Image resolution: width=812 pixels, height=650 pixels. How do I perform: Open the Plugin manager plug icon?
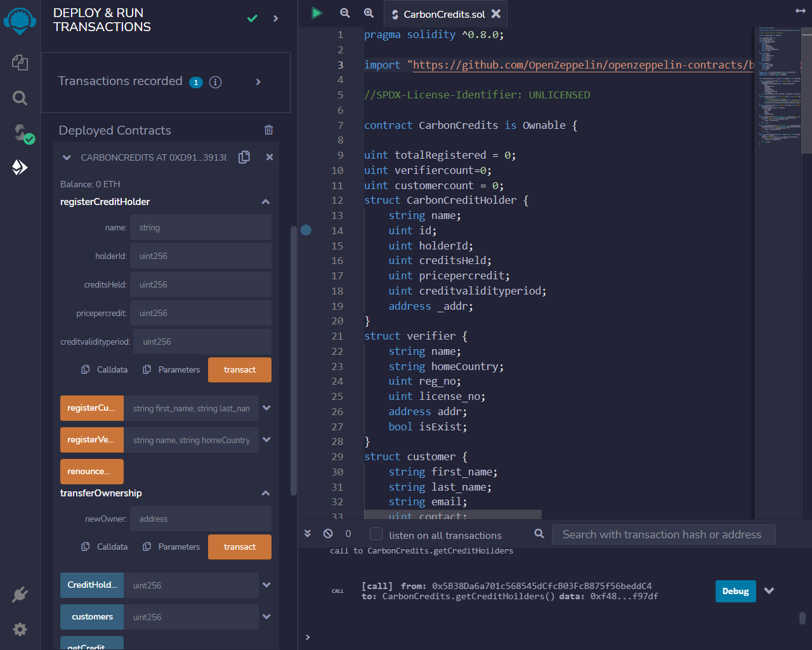point(20,594)
